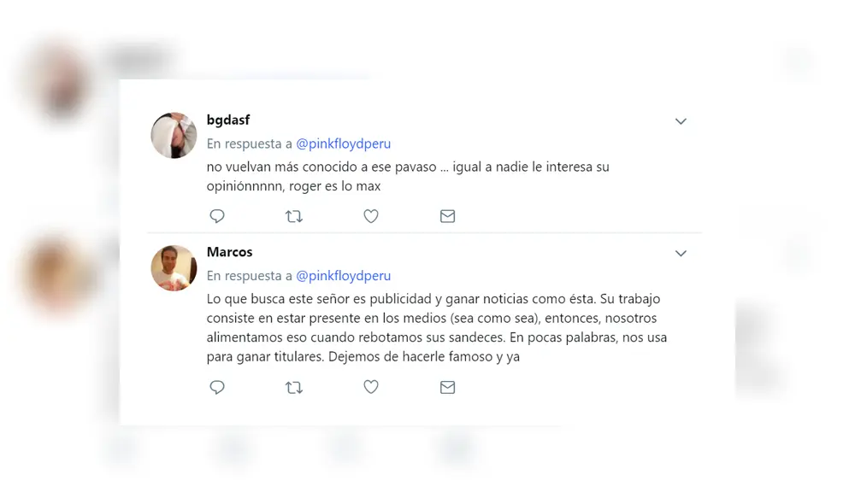Open the options menu on bgdasf's tweet
Viewport: 855px width, 504px height.
pos(681,121)
